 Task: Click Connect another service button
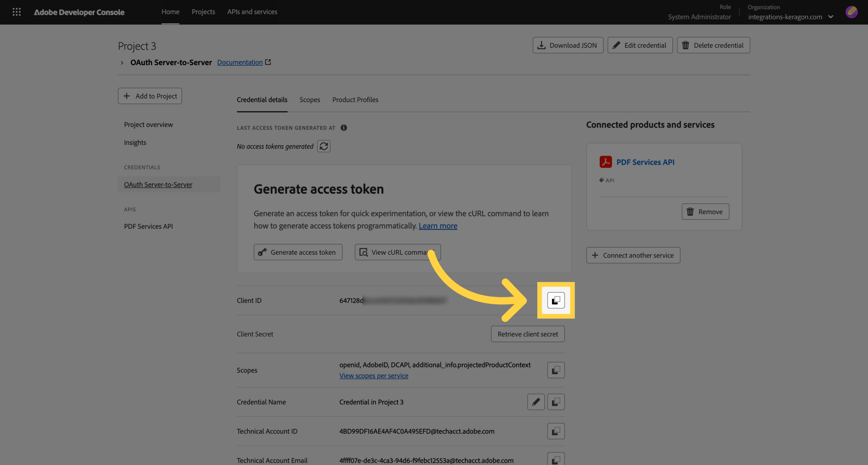click(x=633, y=255)
